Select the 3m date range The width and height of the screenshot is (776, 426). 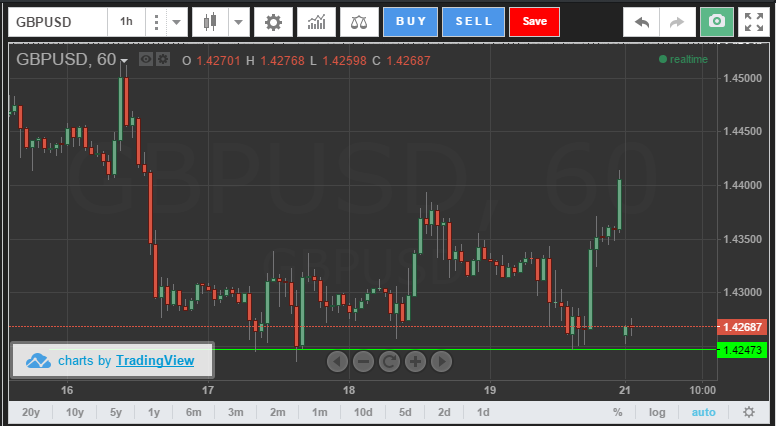click(236, 412)
